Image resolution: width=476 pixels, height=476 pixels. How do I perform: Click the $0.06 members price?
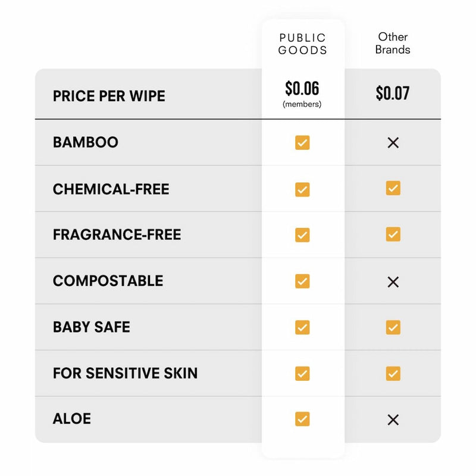(x=302, y=89)
